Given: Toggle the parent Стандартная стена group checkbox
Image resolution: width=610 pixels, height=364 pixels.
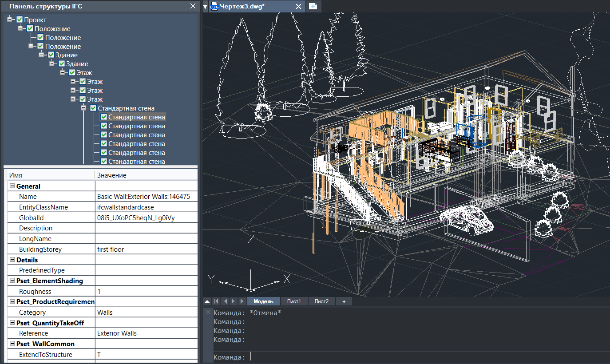Looking at the screenshot, I should [93, 108].
